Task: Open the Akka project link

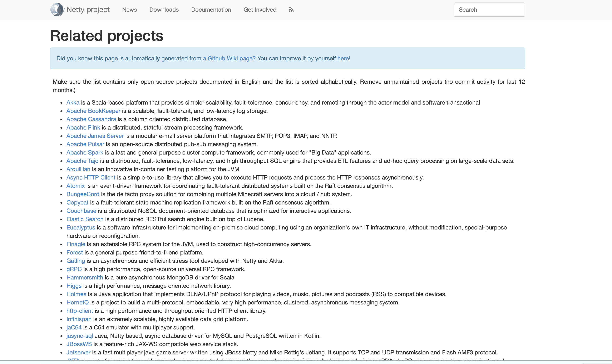Action: tap(73, 102)
